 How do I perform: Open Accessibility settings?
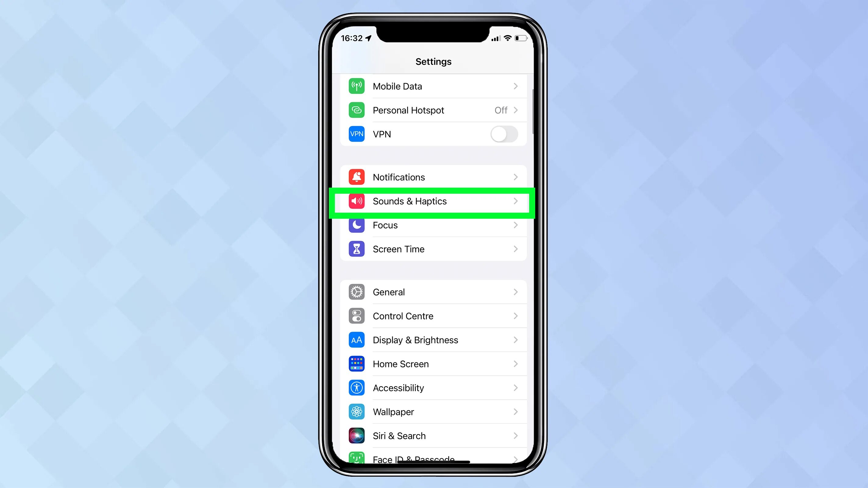433,388
